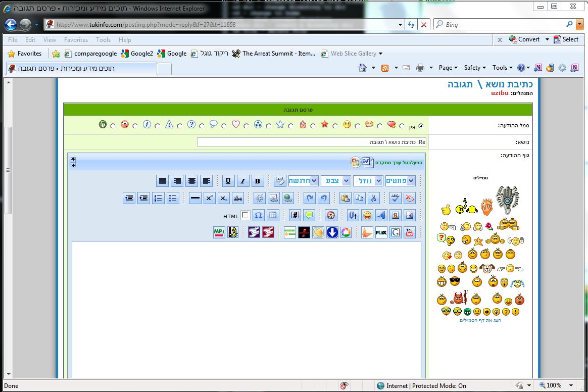The width and height of the screenshot is (588, 392).
Task: Click the strikethrough abc icon
Action: pos(238,198)
